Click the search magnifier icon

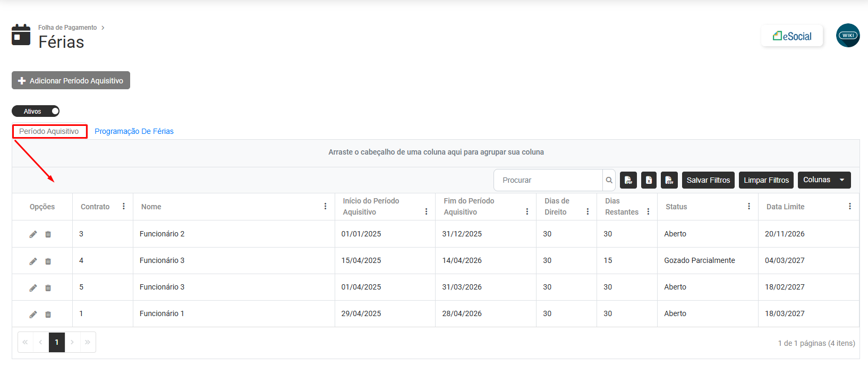coord(609,180)
